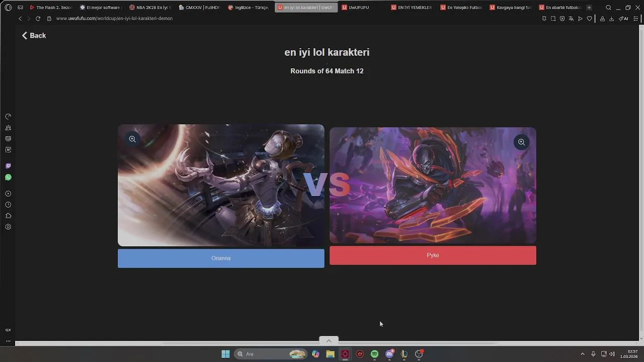Vote for Orianna with the blue button
The width and height of the screenshot is (644, 362).
[x=221, y=258]
